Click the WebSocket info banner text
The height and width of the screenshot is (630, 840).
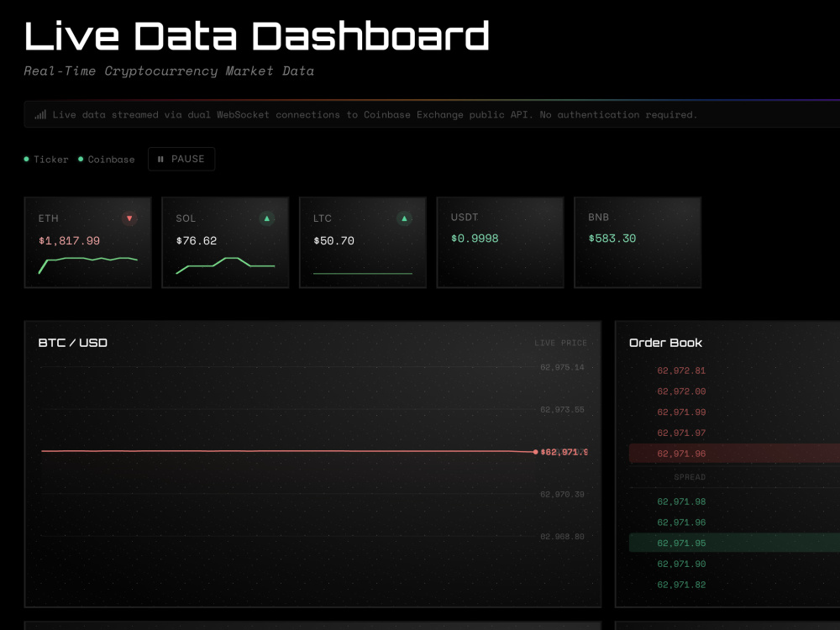coord(375,114)
